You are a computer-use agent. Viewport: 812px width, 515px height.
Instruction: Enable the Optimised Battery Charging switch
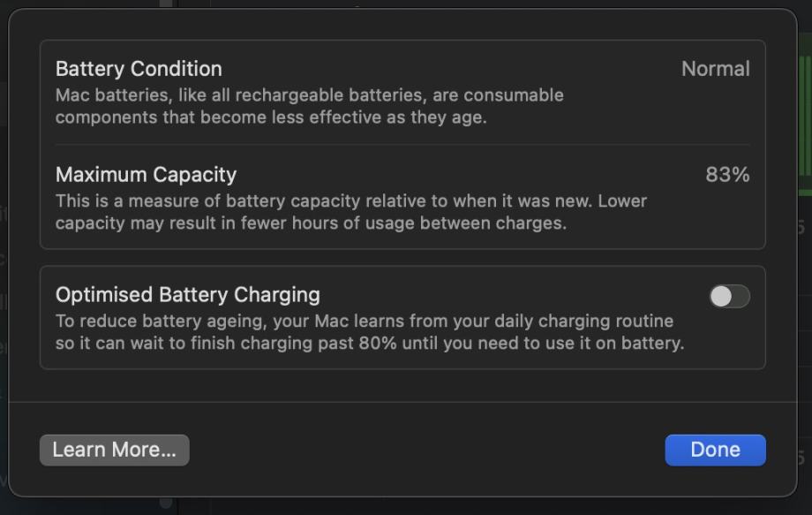(729, 297)
